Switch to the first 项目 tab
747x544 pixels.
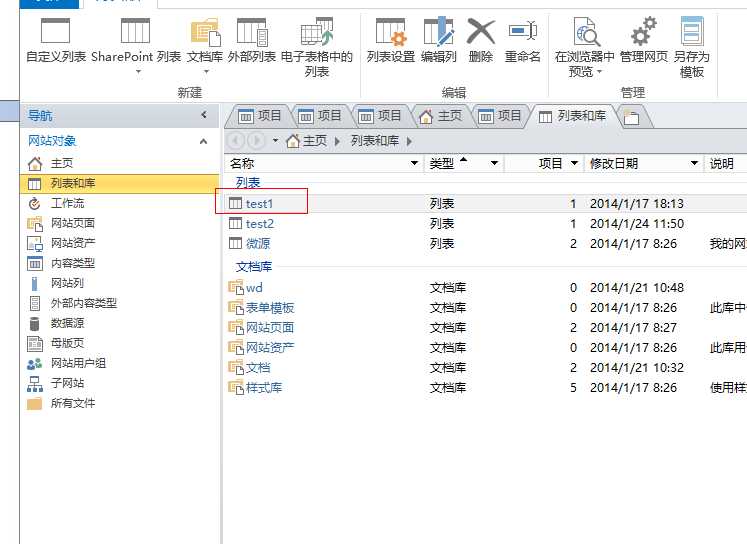click(259, 116)
